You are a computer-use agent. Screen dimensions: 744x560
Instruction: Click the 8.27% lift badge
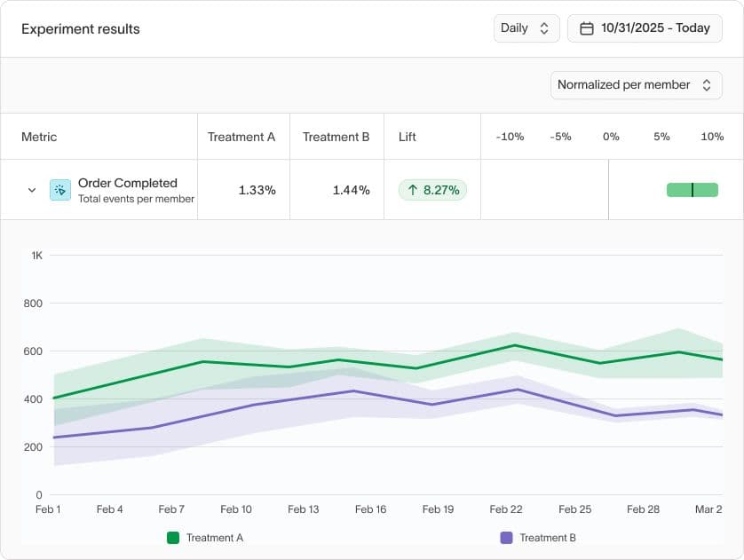432,190
